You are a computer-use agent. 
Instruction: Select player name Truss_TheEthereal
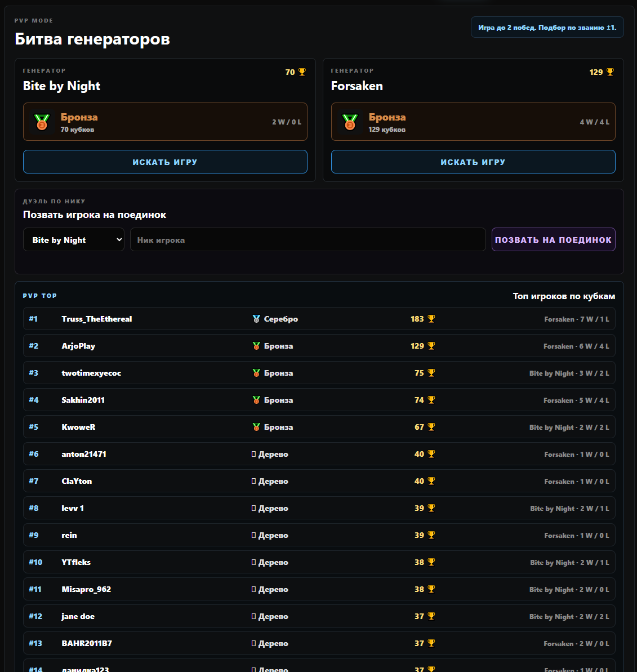(x=97, y=319)
